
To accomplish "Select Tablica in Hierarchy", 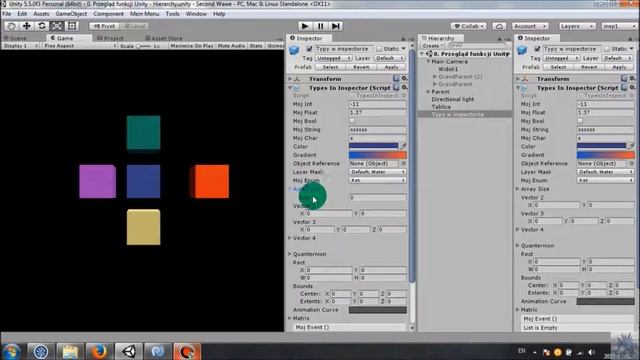I will coord(441,107).
